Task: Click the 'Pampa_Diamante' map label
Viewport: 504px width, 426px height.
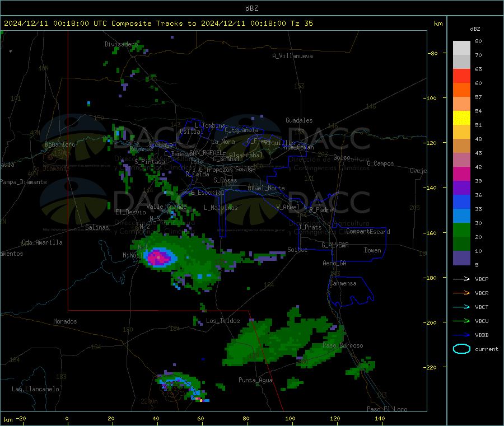Action: (x=24, y=182)
